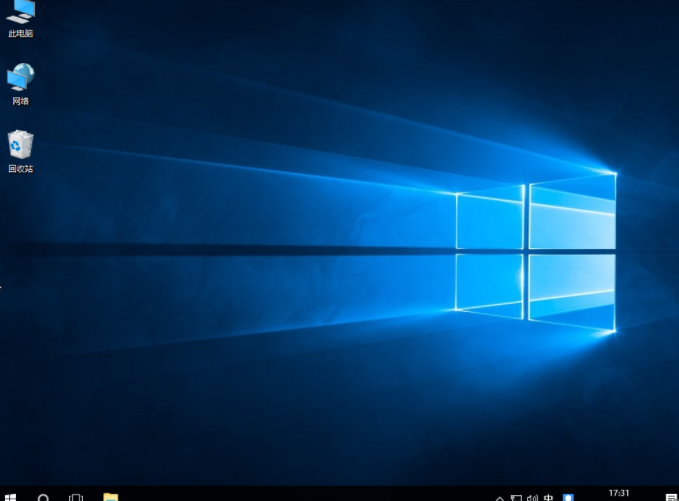This screenshot has width=679, height=501.
Task: Open Task View from taskbar
Action: pos(76,498)
